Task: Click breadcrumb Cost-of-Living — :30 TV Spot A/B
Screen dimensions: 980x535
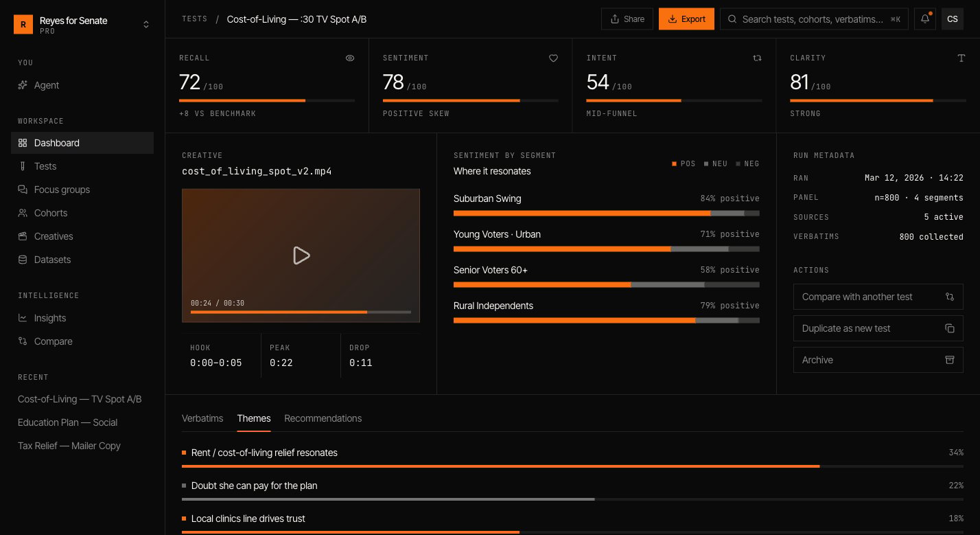Action: pos(296,19)
